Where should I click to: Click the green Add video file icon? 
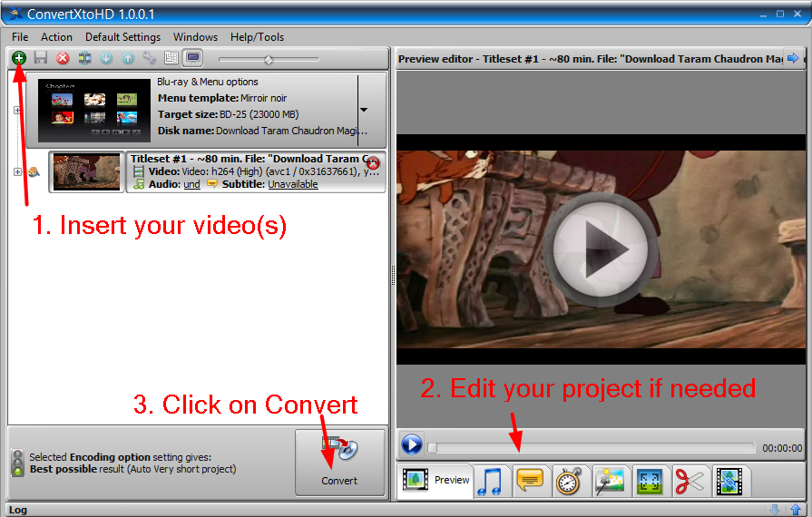[x=19, y=58]
